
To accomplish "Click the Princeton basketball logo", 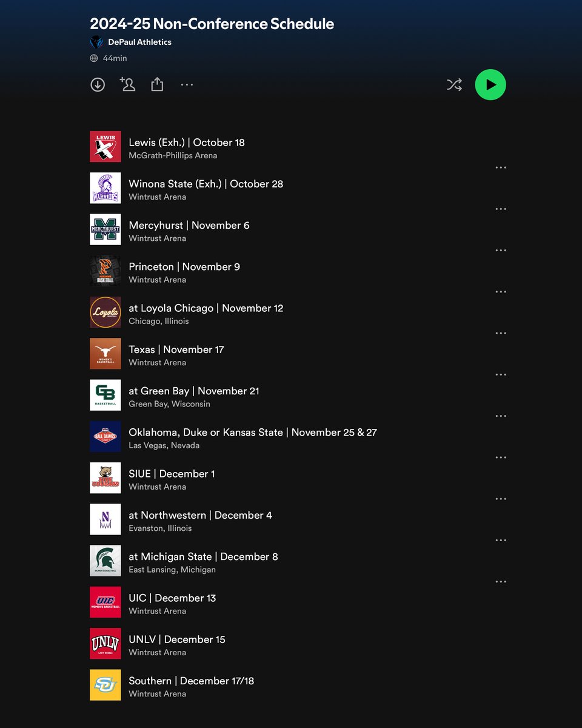I will click(105, 271).
